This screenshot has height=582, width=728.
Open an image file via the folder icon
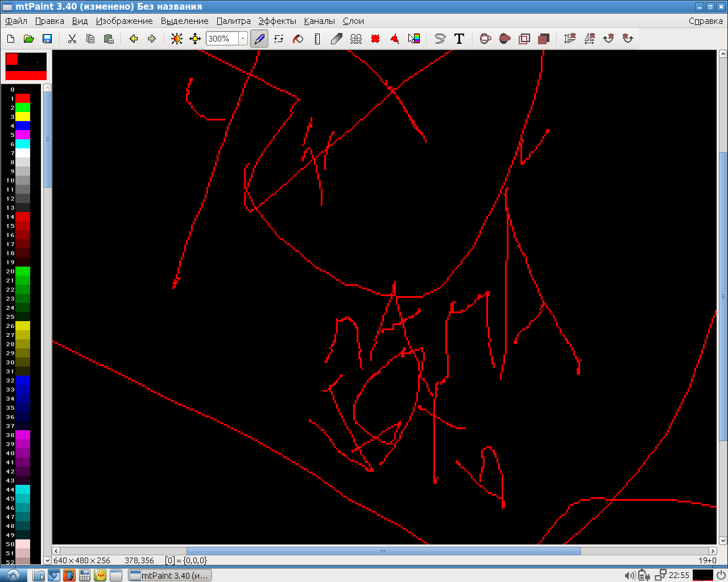click(x=29, y=39)
